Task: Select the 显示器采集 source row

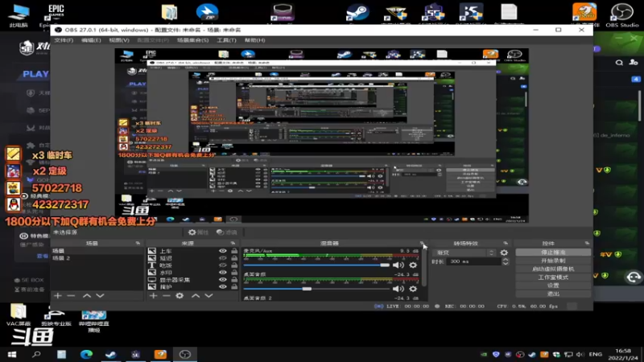Action: coord(193,279)
